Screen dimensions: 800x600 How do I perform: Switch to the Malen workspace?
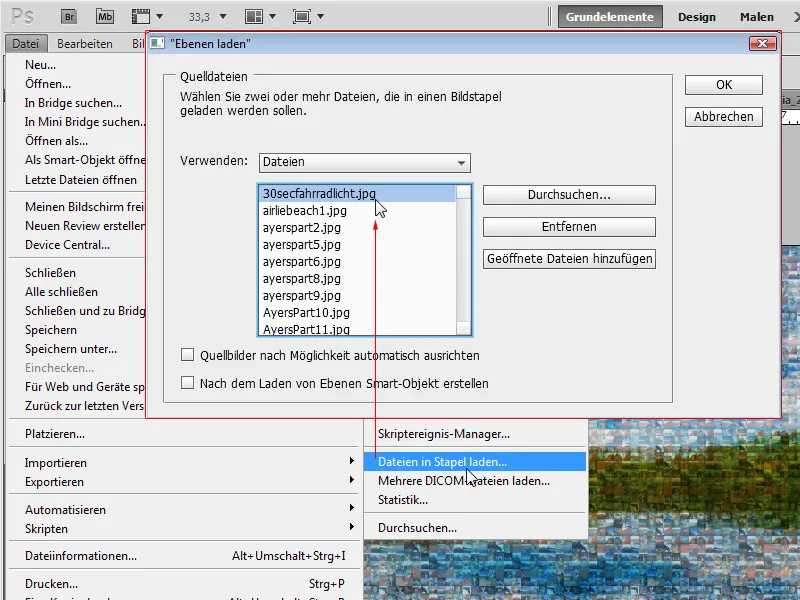click(757, 17)
